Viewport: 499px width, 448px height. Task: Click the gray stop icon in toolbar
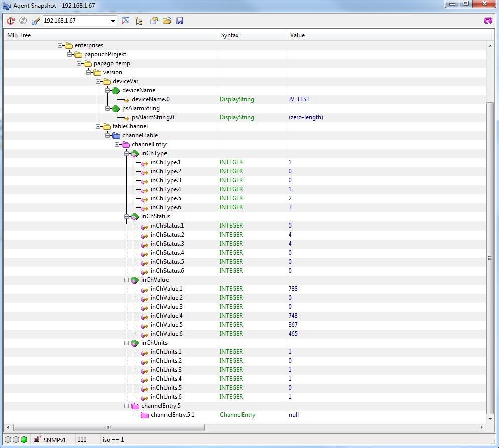click(23, 21)
